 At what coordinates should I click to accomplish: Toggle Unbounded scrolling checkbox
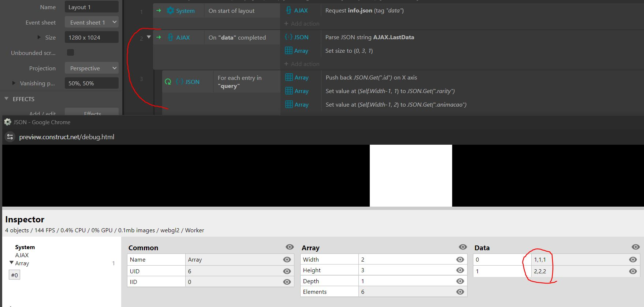pyautogui.click(x=70, y=52)
